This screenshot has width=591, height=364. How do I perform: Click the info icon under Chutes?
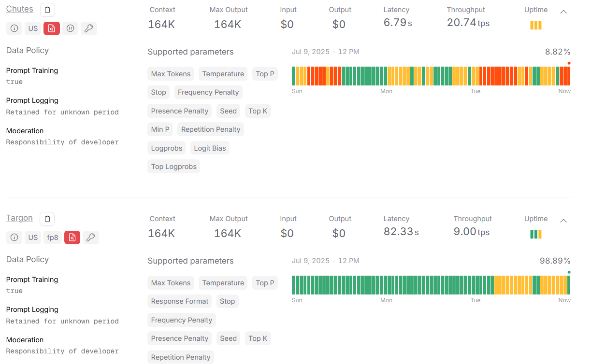pos(14,28)
